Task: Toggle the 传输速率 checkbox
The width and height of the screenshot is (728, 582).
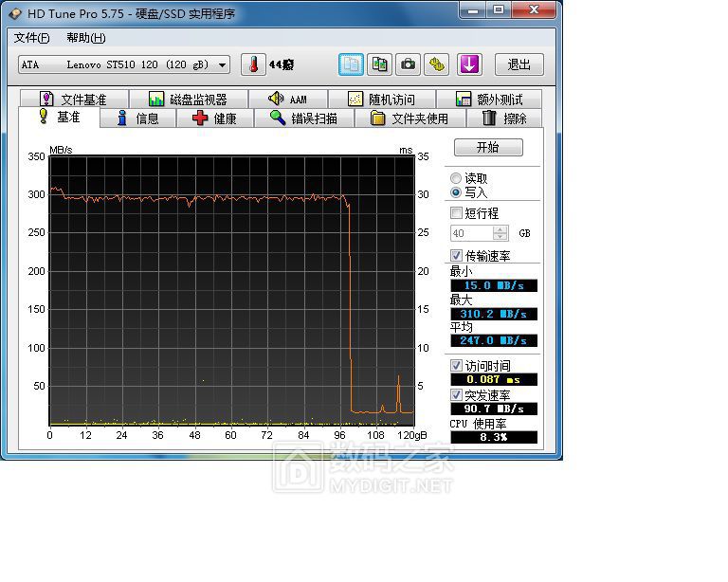Action: coord(457,256)
